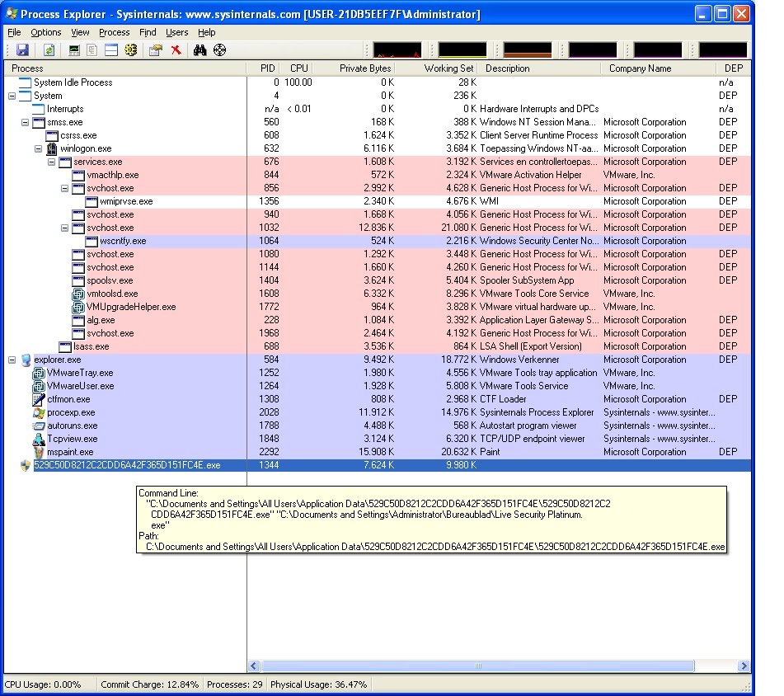Viewport: 784px width, 696px height.
Task: Sort by the CPU column header
Action: [x=298, y=68]
